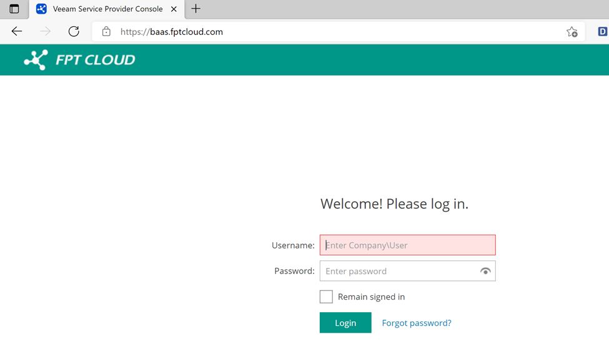Select the Veeam Service Provider Console tab
609x364 pixels.
pos(107,9)
